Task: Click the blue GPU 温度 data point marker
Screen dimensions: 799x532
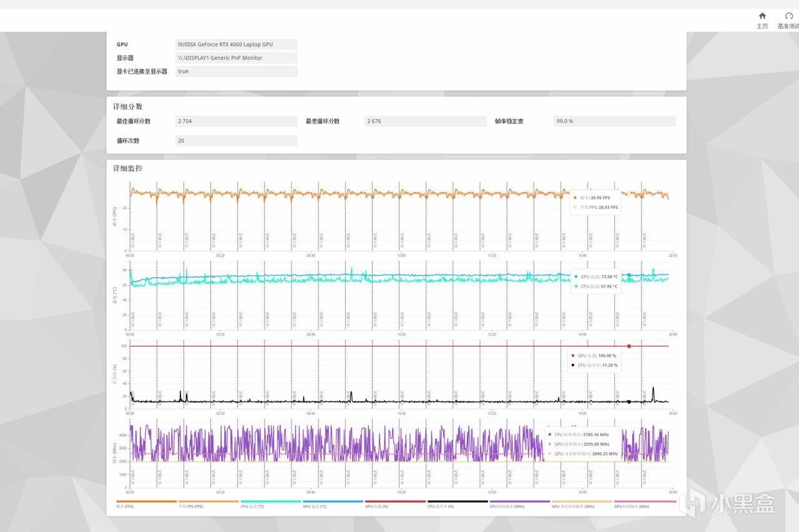Action: (629, 275)
